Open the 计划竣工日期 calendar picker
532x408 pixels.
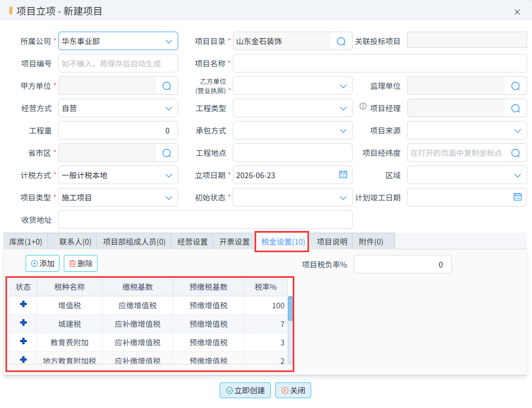tap(517, 197)
